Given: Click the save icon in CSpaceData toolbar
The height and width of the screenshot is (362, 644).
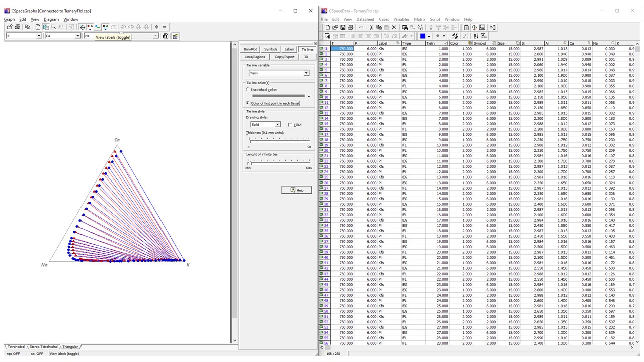Looking at the screenshot, I should [x=343, y=27].
